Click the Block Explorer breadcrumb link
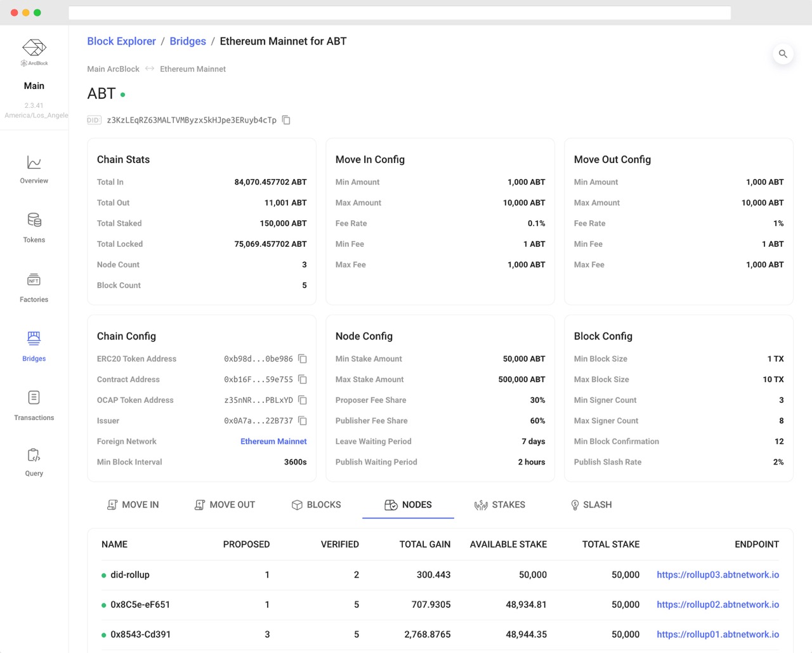812x653 pixels. 121,41
